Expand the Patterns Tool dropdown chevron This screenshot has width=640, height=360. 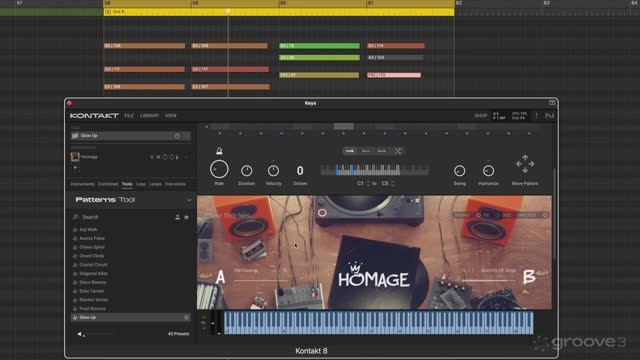pos(189,200)
